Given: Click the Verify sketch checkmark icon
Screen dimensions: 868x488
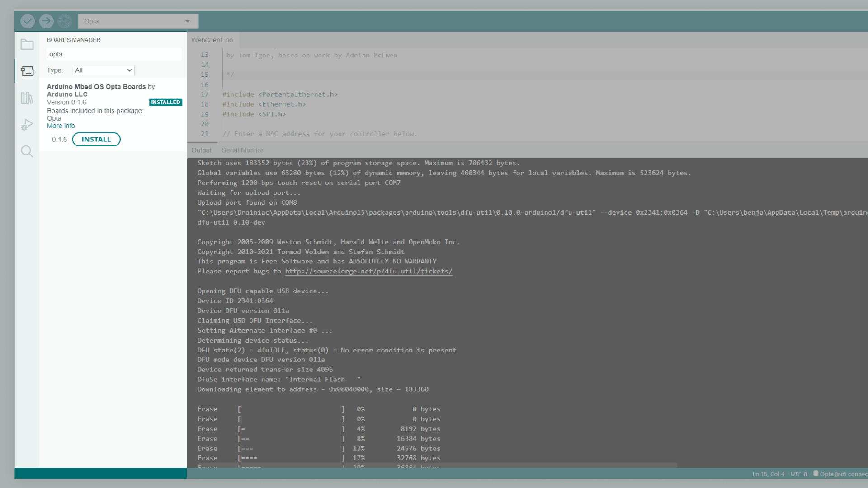Looking at the screenshot, I should pyautogui.click(x=28, y=21).
